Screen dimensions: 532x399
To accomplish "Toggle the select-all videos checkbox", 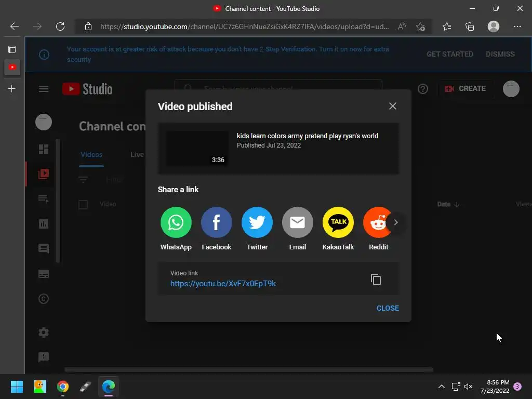I will click(x=83, y=205).
